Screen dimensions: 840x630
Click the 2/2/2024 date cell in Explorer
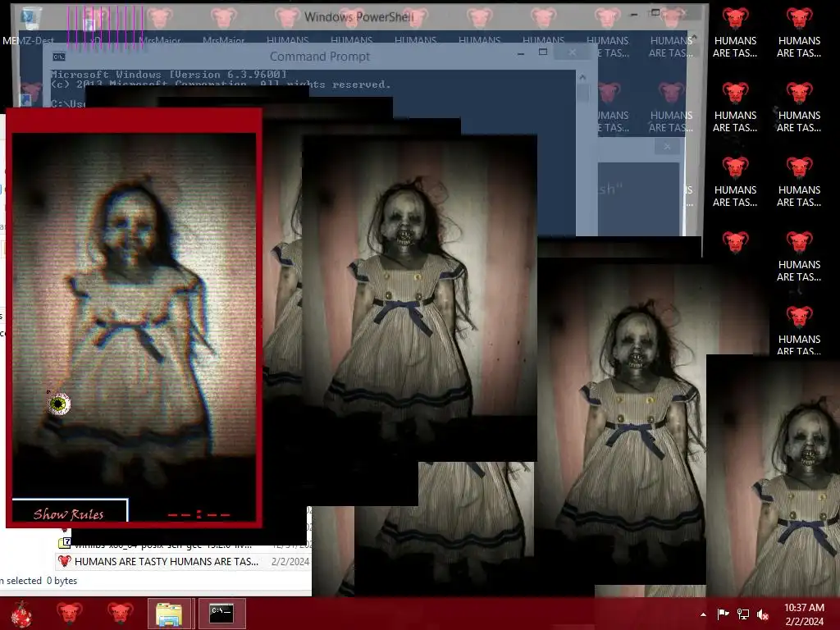click(290, 561)
